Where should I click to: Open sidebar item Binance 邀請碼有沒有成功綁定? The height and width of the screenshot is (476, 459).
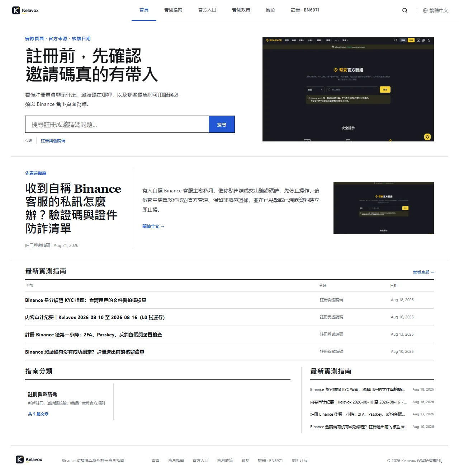point(359,427)
